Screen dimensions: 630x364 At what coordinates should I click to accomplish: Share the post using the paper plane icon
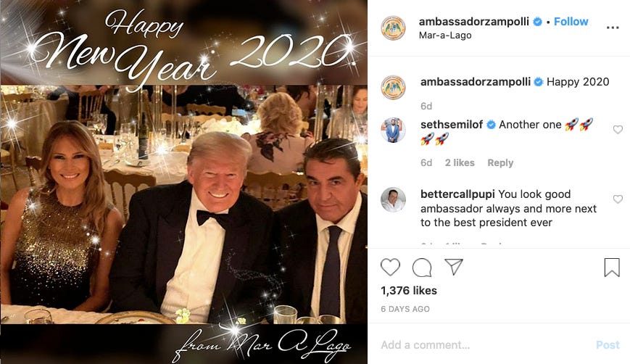[x=454, y=267]
